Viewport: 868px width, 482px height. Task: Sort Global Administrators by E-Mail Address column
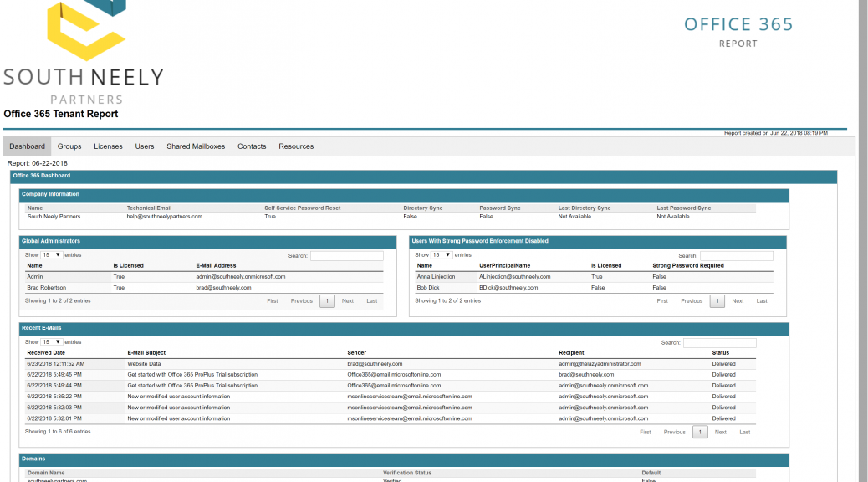click(x=216, y=266)
